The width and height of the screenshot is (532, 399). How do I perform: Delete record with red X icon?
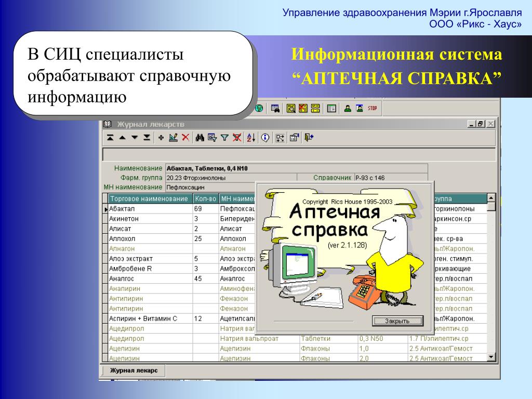click(x=185, y=138)
